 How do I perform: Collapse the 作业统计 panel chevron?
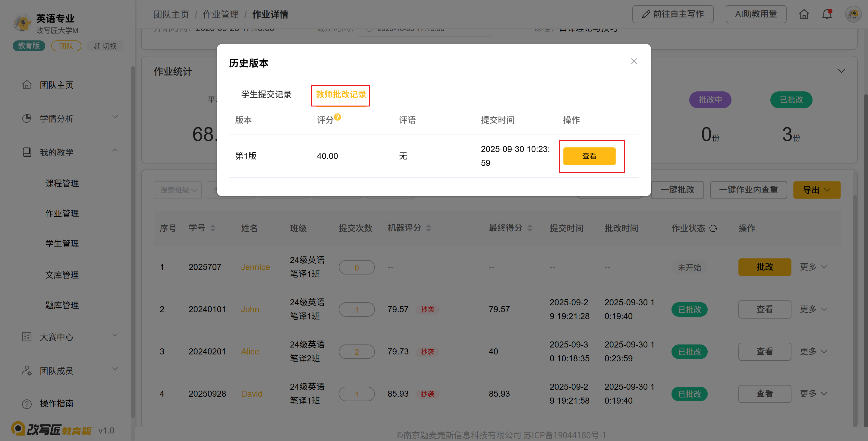[x=841, y=71]
